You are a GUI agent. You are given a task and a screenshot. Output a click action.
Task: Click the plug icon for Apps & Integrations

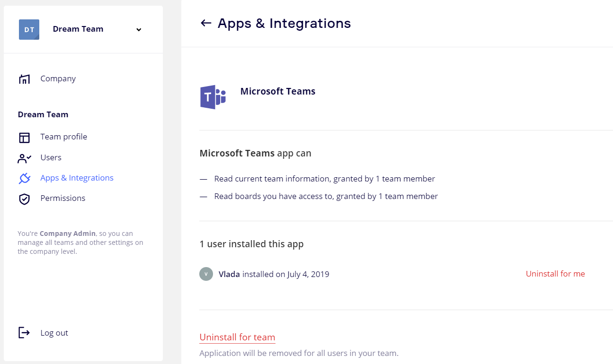coord(24,178)
